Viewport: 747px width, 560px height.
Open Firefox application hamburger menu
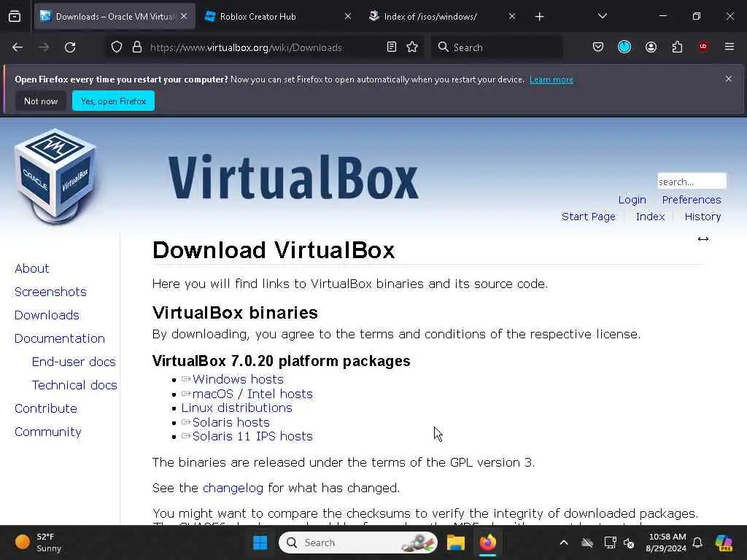(729, 47)
